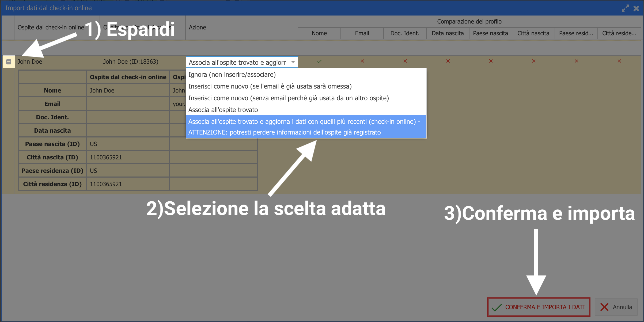Viewport: 644px width, 322px height.
Task: Choose 'Inserisci come nuovo' with email omitted
Action: [x=270, y=86]
